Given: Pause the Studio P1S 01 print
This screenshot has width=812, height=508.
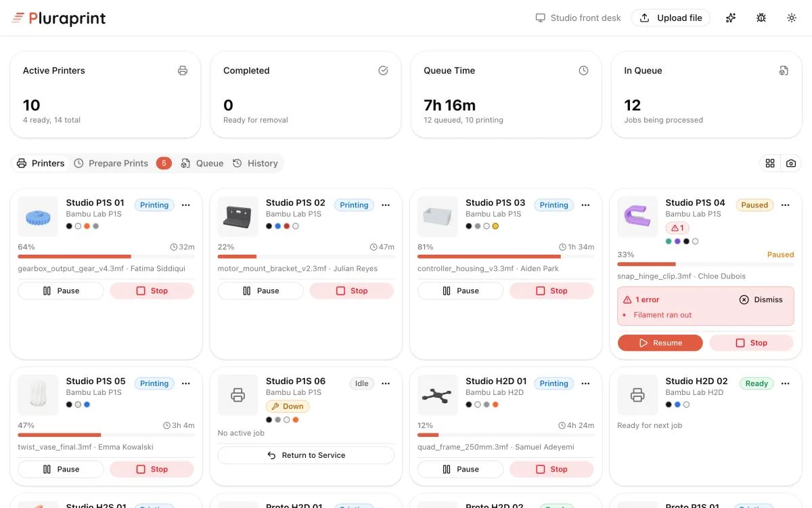Looking at the screenshot, I should click(x=61, y=291).
